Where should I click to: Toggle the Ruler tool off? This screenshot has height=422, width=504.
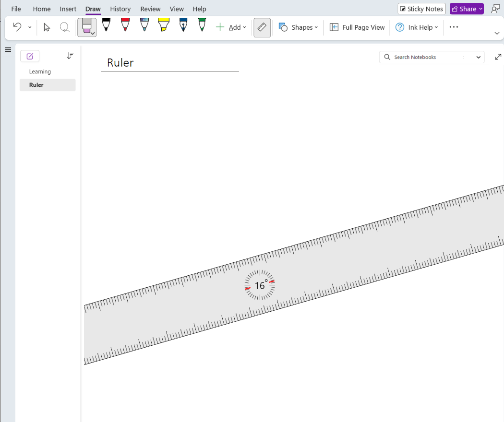pos(262,27)
